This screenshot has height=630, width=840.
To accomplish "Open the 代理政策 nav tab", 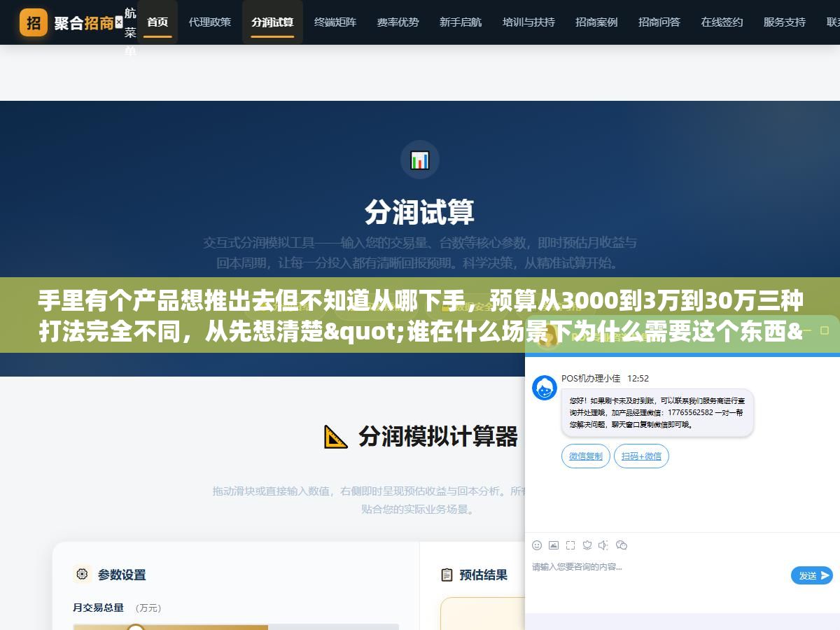I will click(209, 22).
